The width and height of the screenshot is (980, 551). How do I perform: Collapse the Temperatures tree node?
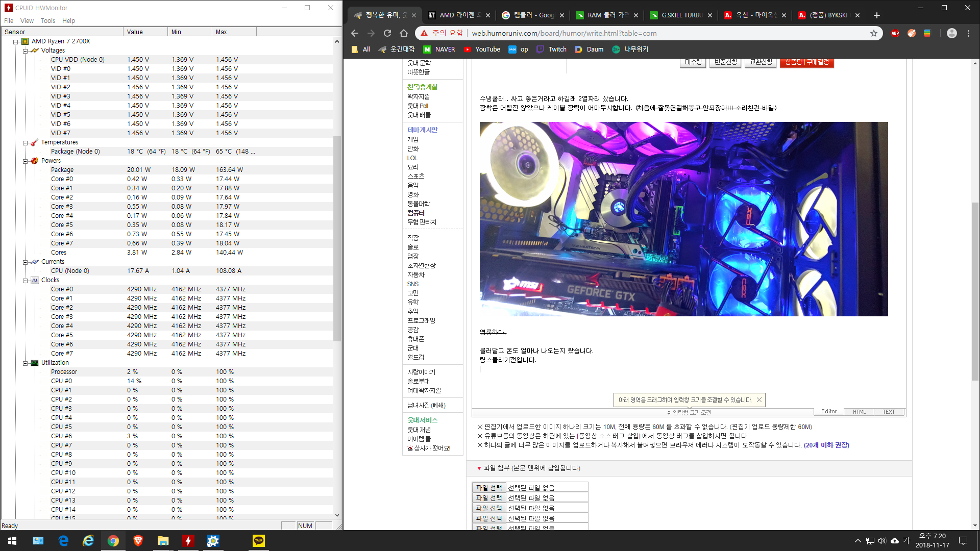[25, 142]
